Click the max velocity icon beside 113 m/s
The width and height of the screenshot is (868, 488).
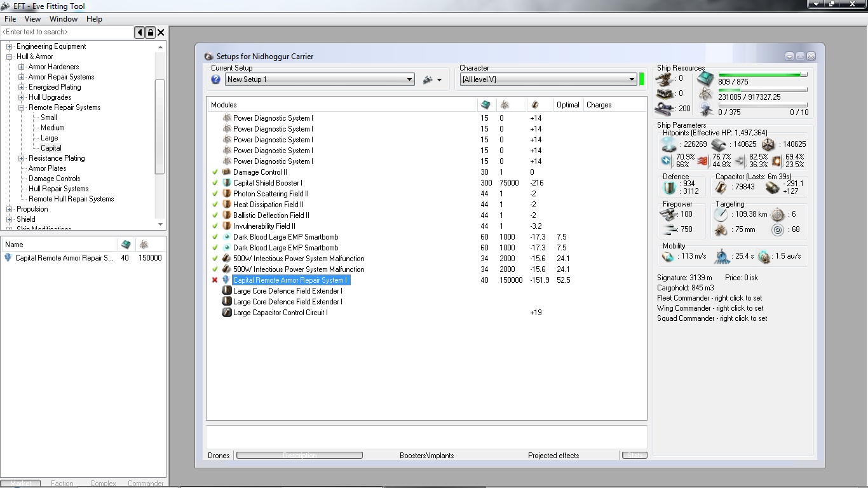click(x=667, y=257)
